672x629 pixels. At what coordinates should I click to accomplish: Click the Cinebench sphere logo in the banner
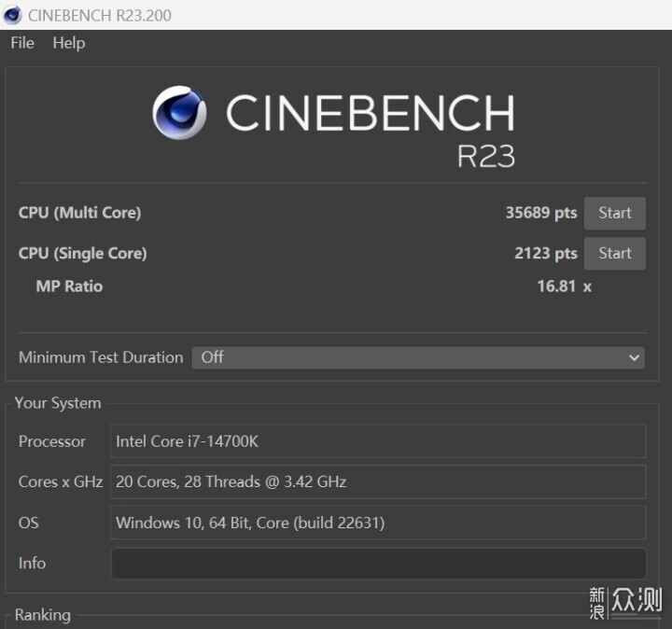coord(179,113)
